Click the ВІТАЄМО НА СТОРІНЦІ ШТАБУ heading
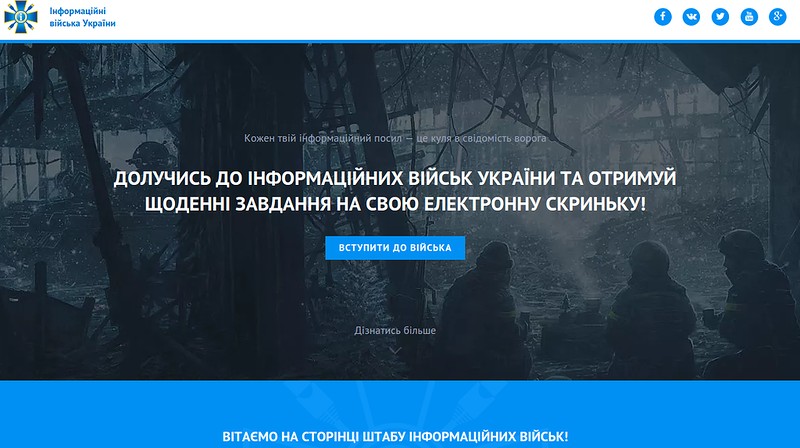The width and height of the screenshot is (800, 448). [x=395, y=437]
